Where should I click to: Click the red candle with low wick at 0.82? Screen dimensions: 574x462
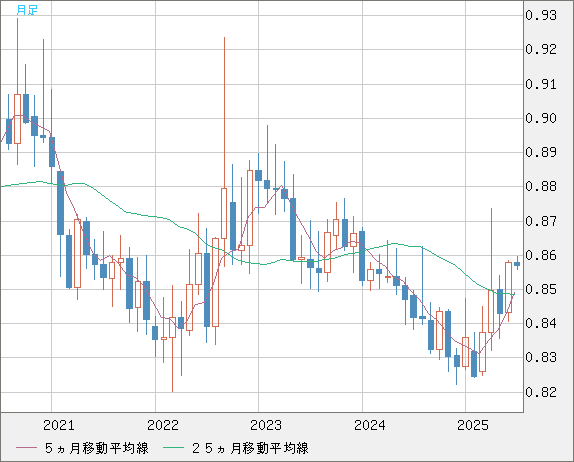[172, 327]
